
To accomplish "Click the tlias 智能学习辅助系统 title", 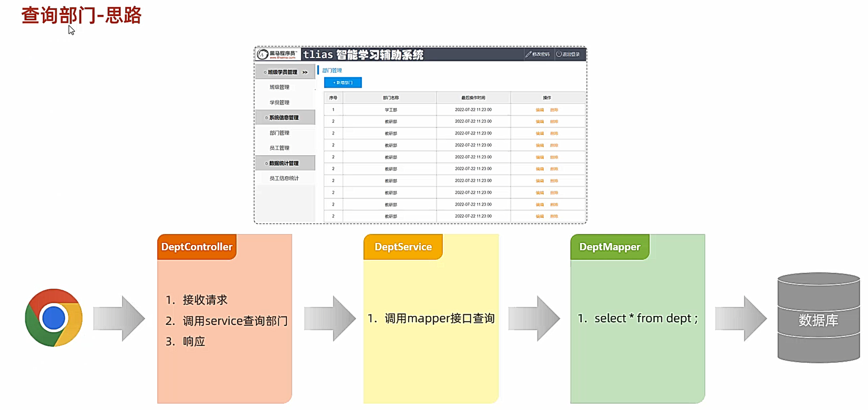I will click(x=363, y=54).
